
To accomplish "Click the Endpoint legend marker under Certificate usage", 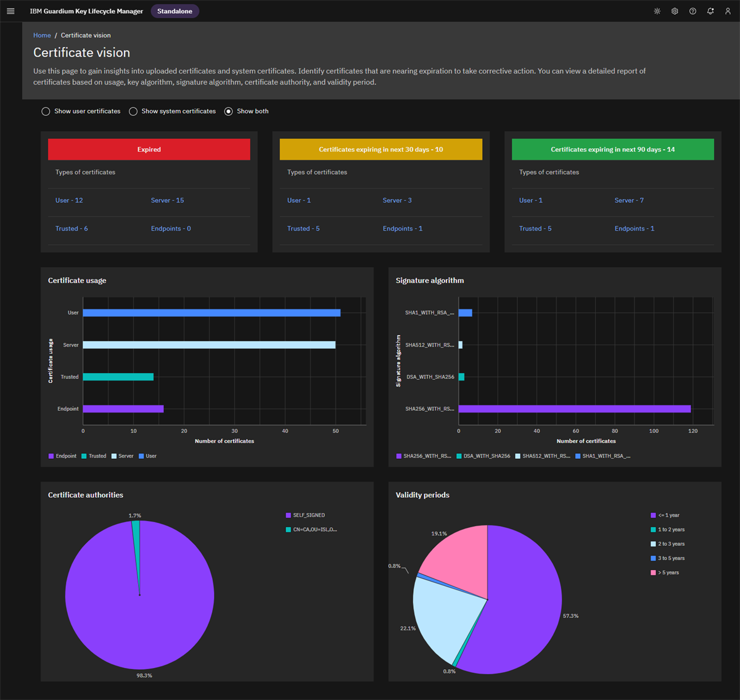I will pos(51,456).
